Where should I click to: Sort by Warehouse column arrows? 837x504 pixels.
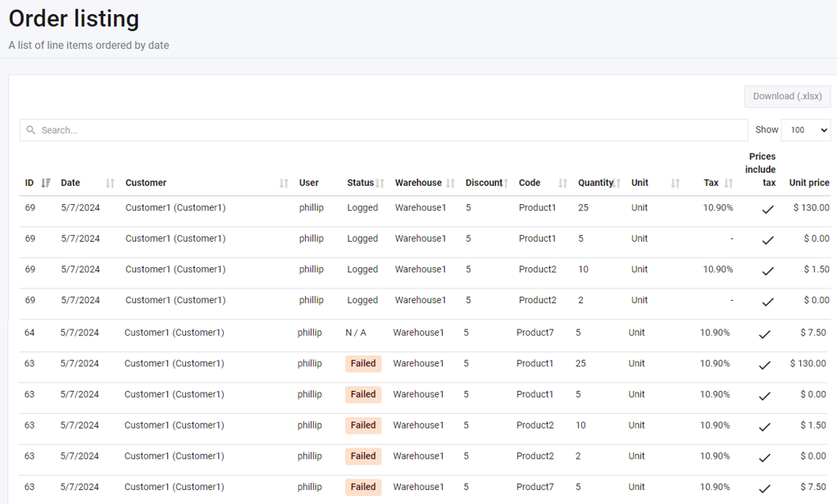tap(450, 183)
